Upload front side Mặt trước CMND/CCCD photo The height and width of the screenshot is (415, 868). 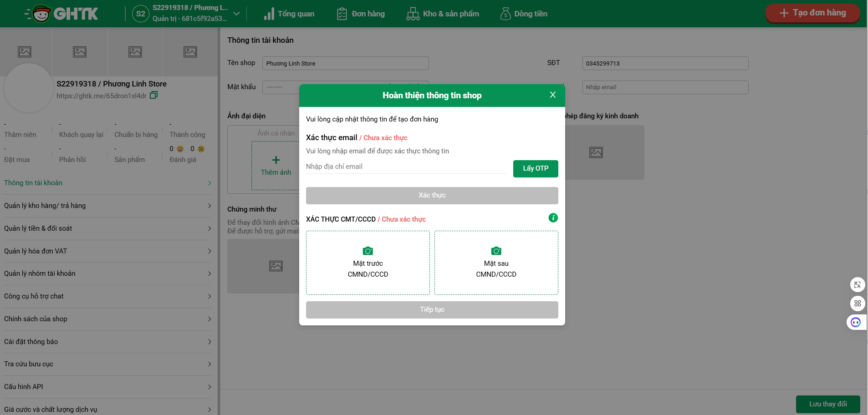click(368, 263)
